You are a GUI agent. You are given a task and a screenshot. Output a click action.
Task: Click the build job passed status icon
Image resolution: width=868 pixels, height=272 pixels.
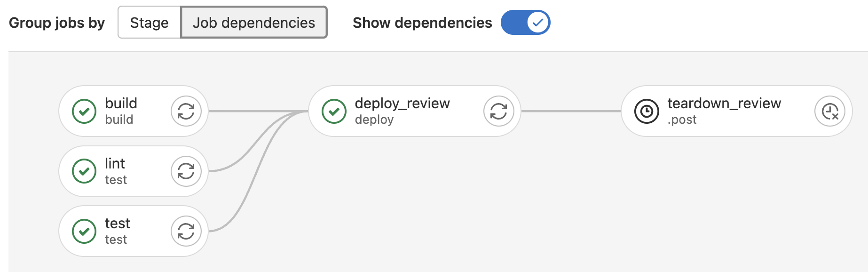click(x=84, y=112)
